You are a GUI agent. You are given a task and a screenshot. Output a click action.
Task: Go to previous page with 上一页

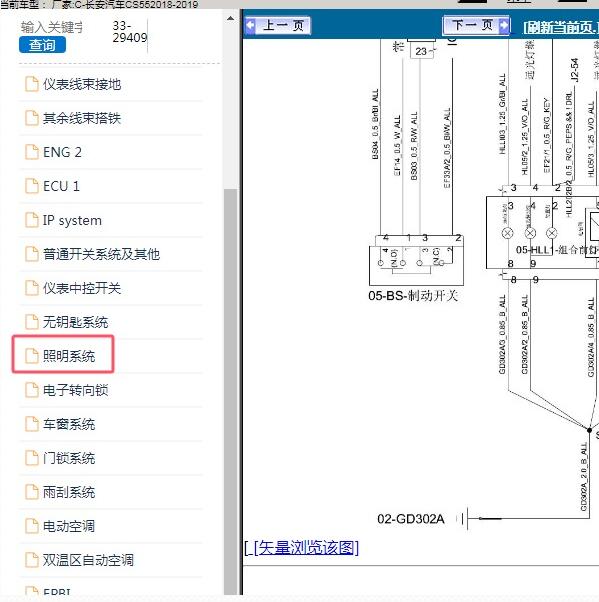pyautogui.click(x=277, y=26)
